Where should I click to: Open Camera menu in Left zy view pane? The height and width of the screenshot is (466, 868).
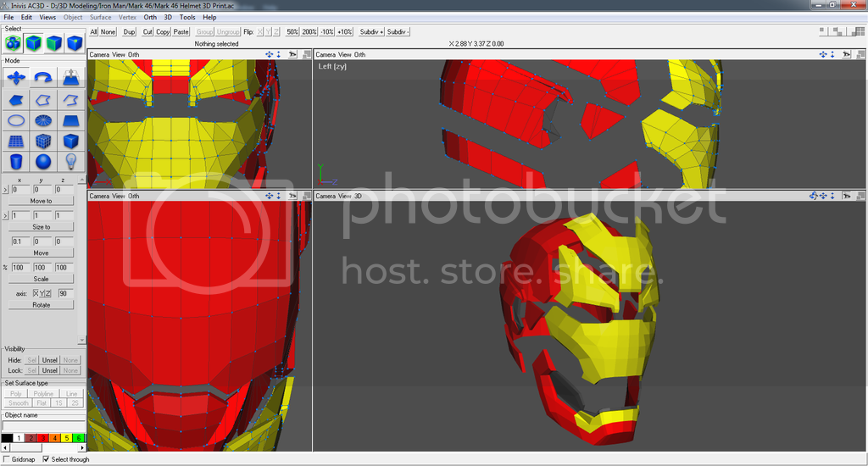(x=325, y=54)
